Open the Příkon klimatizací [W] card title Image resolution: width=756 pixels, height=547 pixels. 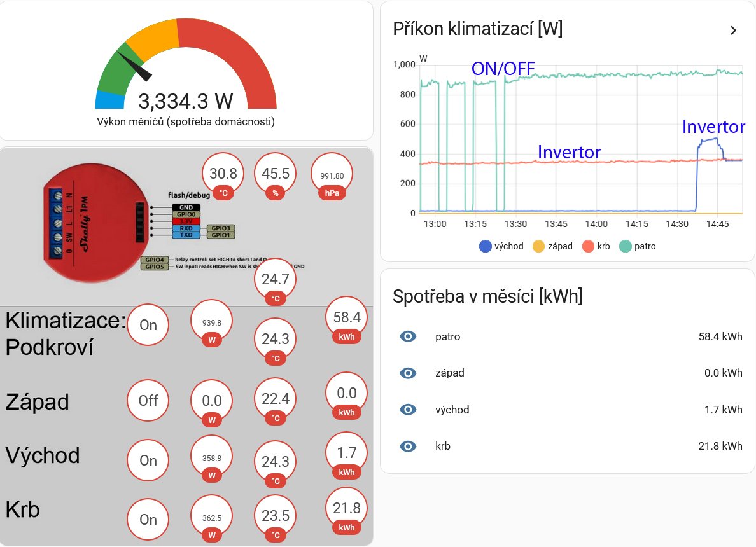(x=478, y=29)
